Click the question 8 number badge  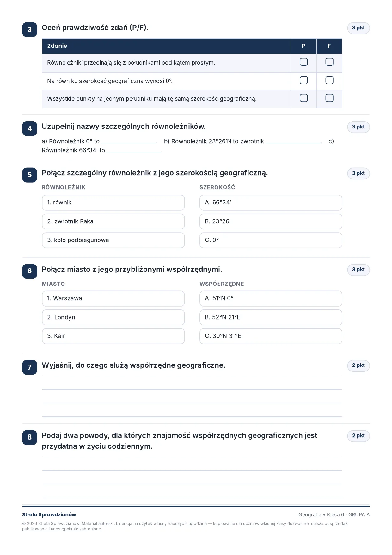pos(30,437)
